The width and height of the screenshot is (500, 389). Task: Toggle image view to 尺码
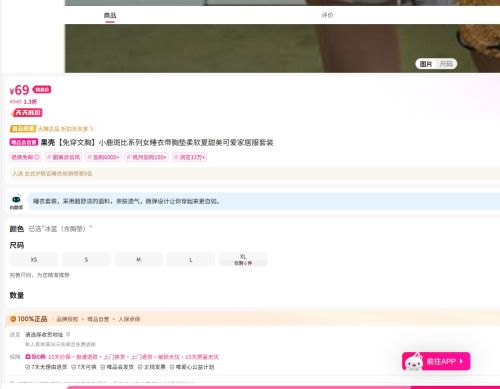pos(446,64)
